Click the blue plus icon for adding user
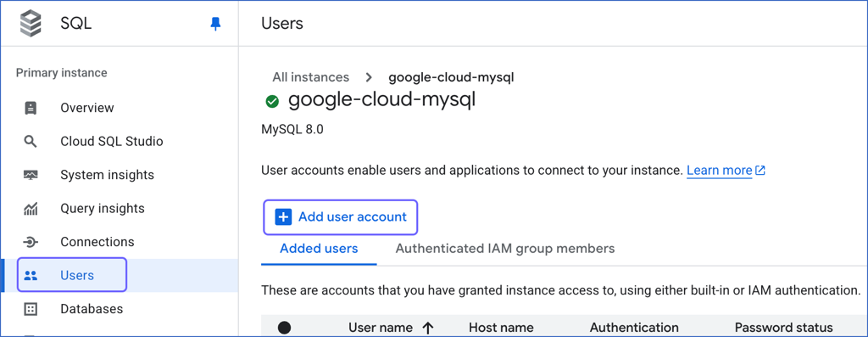 (283, 216)
